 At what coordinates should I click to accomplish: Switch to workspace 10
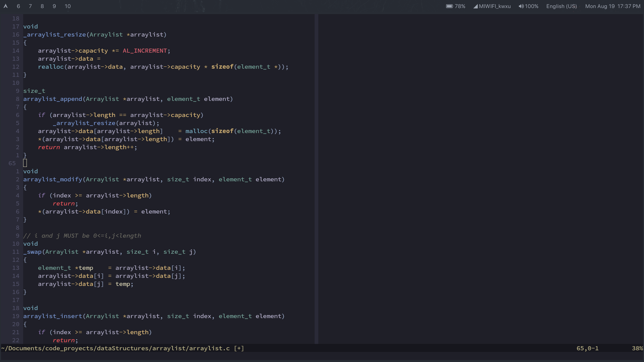tap(68, 6)
